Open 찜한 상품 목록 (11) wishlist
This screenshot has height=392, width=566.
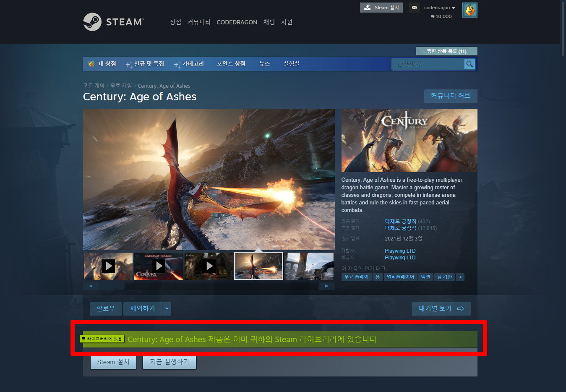(446, 51)
